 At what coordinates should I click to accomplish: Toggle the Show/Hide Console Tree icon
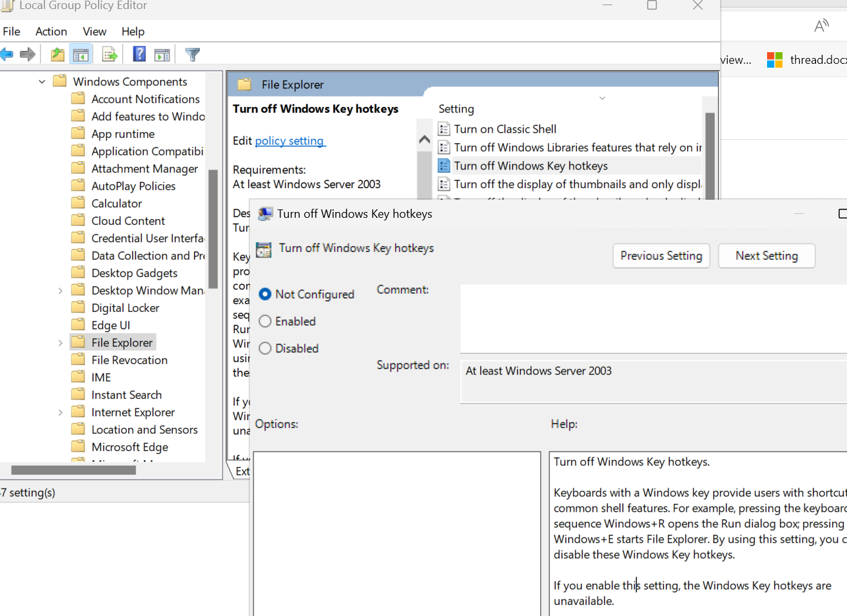[x=81, y=55]
